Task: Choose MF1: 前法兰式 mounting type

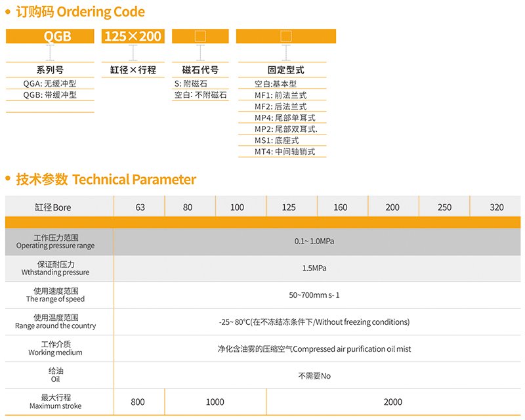Action: point(281,95)
